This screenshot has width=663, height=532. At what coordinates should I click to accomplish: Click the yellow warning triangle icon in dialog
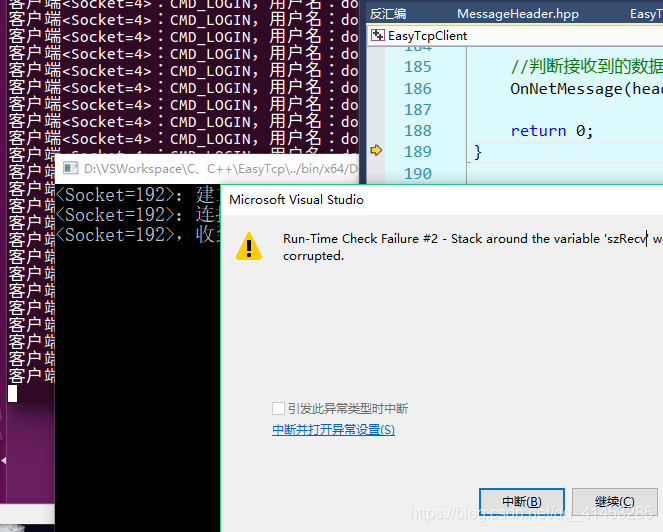[x=249, y=246]
